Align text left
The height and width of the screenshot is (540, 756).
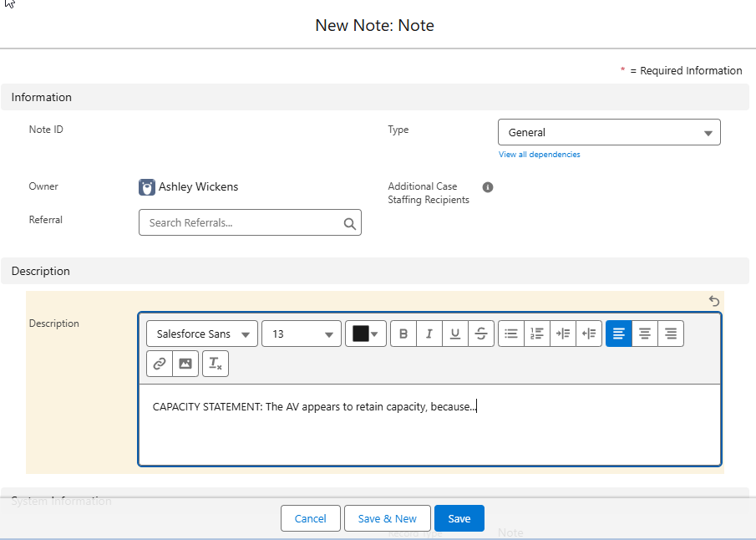[x=619, y=334]
